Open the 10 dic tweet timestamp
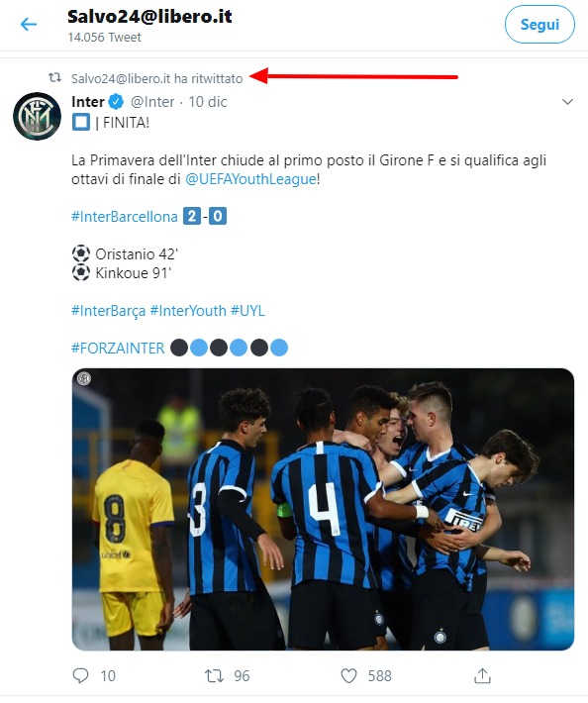This screenshot has width=588, height=703. pyautogui.click(x=208, y=102)
